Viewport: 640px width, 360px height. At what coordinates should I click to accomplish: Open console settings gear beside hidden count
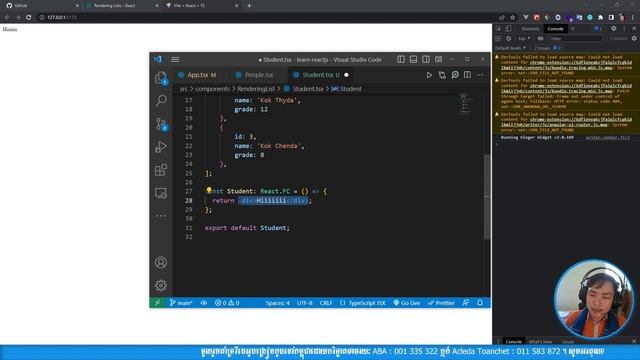coord(634,38)
